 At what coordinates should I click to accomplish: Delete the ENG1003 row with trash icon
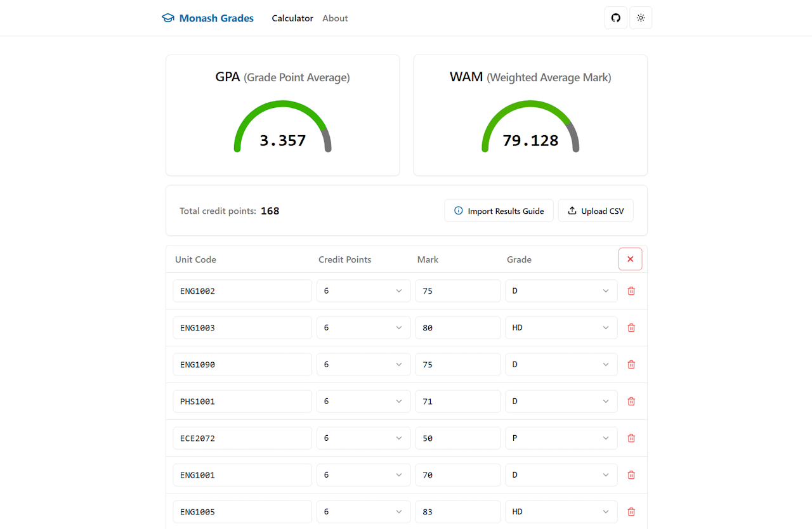(631, 328)
